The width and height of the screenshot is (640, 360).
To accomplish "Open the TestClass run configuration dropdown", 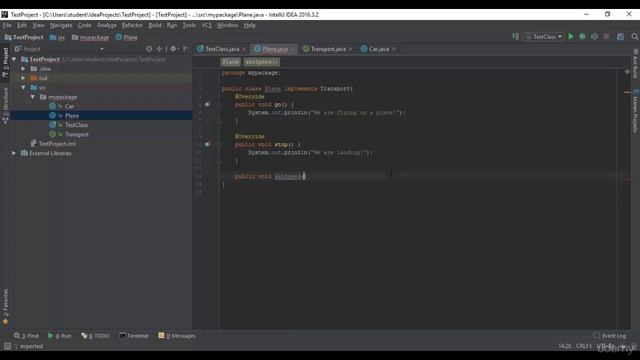I will coord(544,37).
